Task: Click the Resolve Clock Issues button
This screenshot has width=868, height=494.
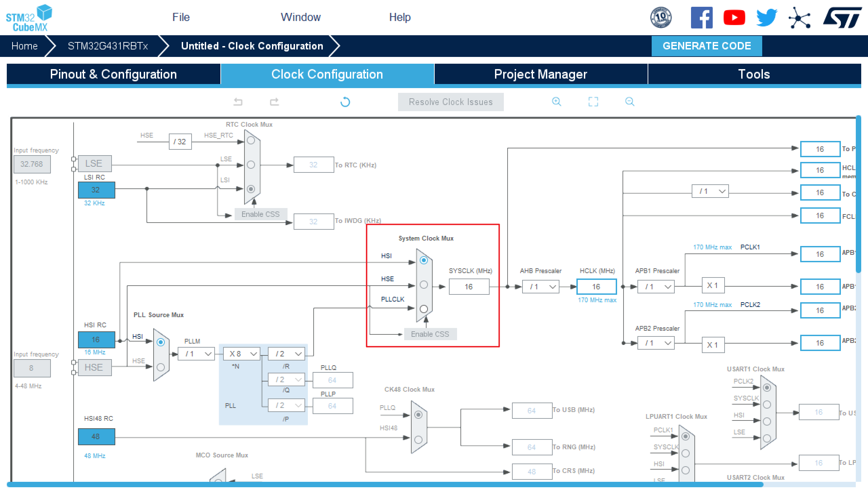Action: 451,102
